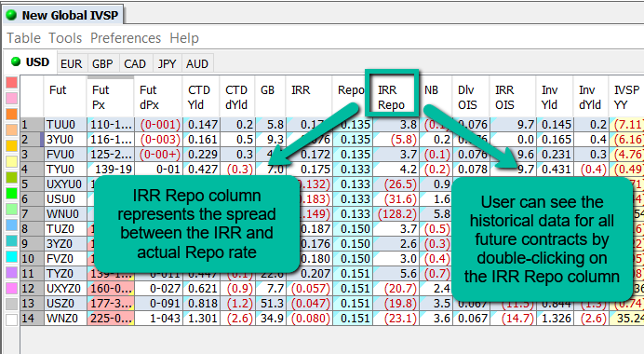Image resolution: width=644 pixels, height=354 pixels.
Task: Click IRR Repo value (128.2) for WNU0
Action: [396, 214]
